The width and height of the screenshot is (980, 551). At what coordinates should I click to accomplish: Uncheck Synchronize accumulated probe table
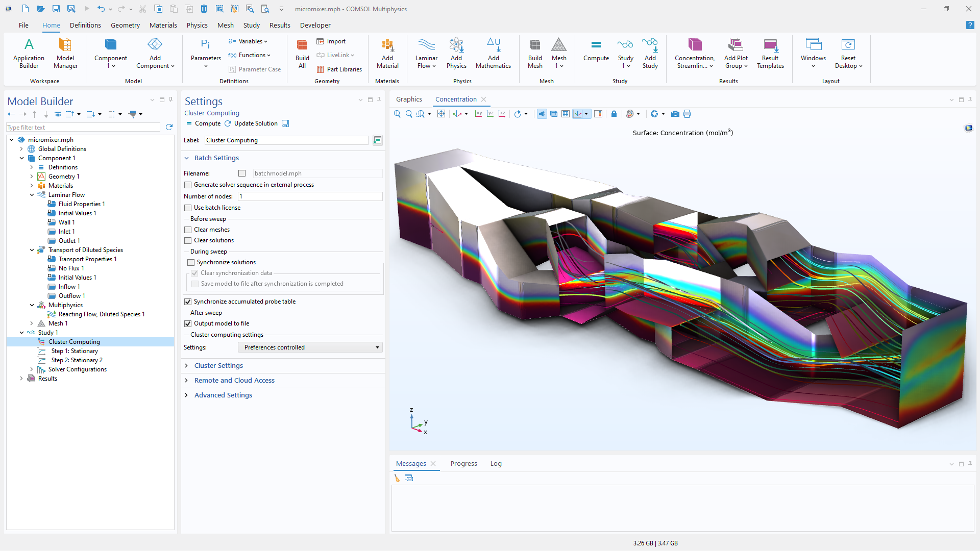click(x=188, y=302)
